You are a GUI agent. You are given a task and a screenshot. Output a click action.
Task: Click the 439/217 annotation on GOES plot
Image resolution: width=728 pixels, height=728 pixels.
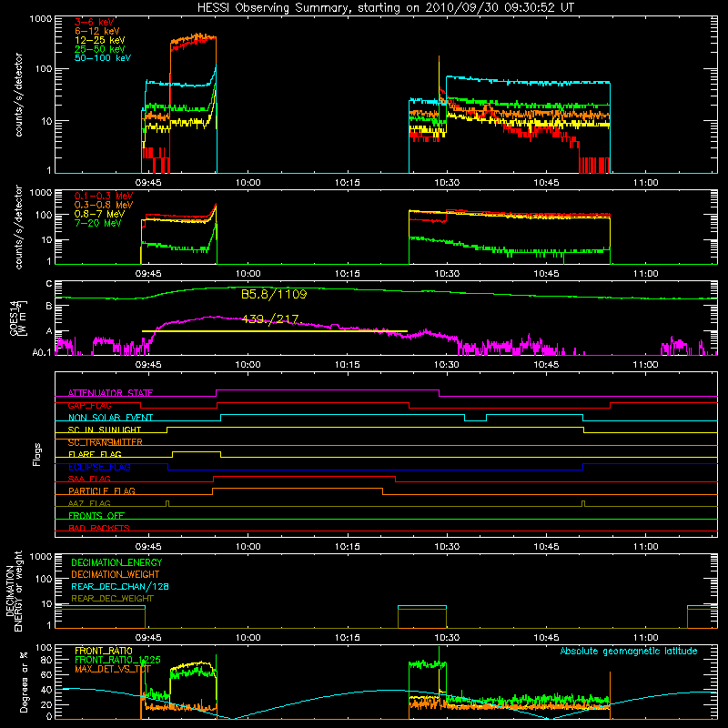click(270, 319)
